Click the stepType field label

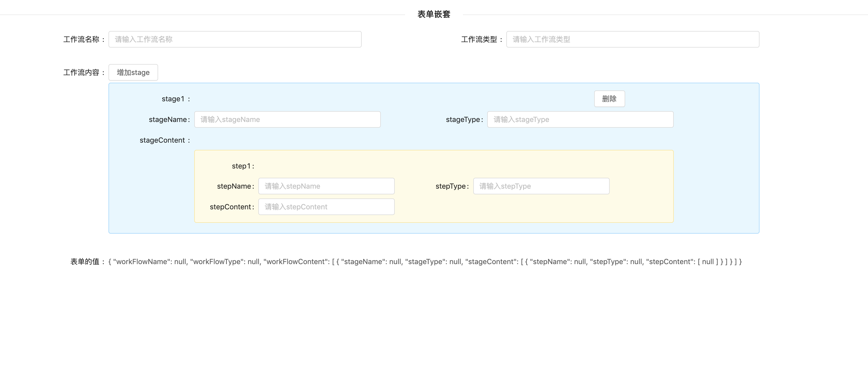[x=451, y=186]
